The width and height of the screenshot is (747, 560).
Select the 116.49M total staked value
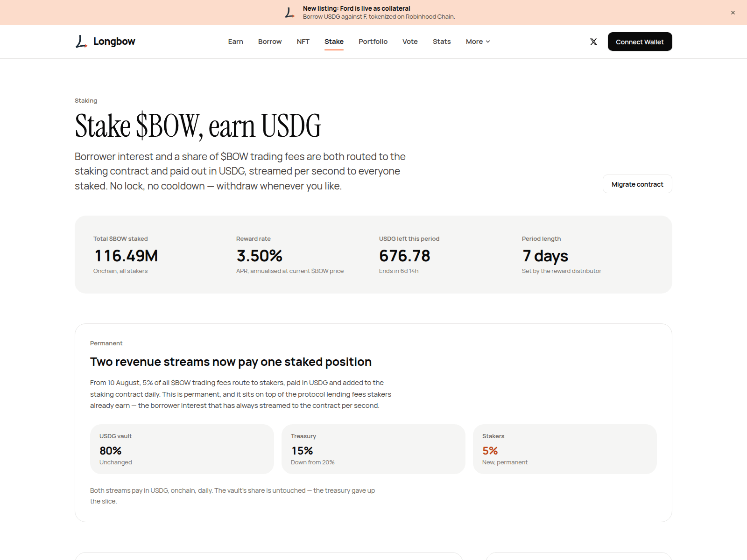126,256
